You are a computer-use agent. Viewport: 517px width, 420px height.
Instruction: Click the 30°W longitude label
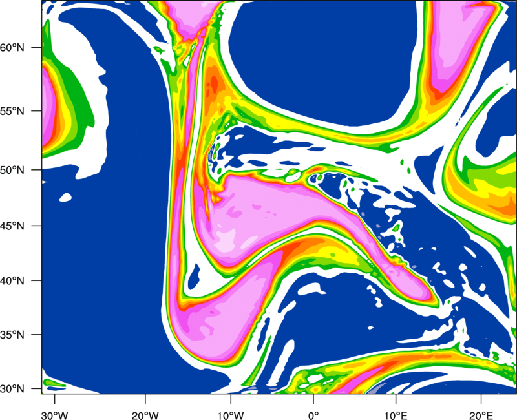pyautogui.click(x=55, y=415)
